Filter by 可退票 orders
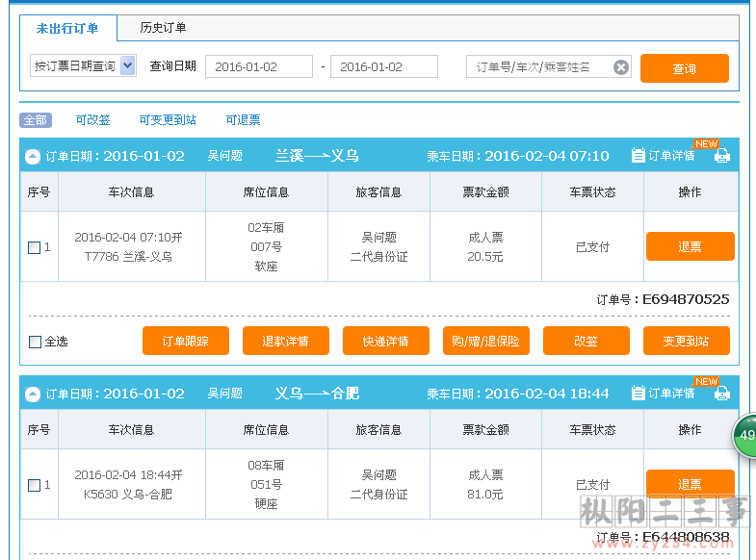 pyautogui.click(x=243, y=120)
